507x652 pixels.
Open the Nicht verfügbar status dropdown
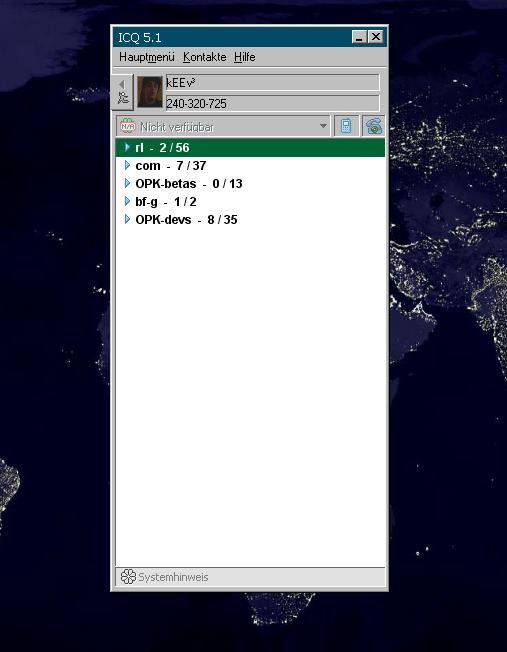tap(223, 126)
